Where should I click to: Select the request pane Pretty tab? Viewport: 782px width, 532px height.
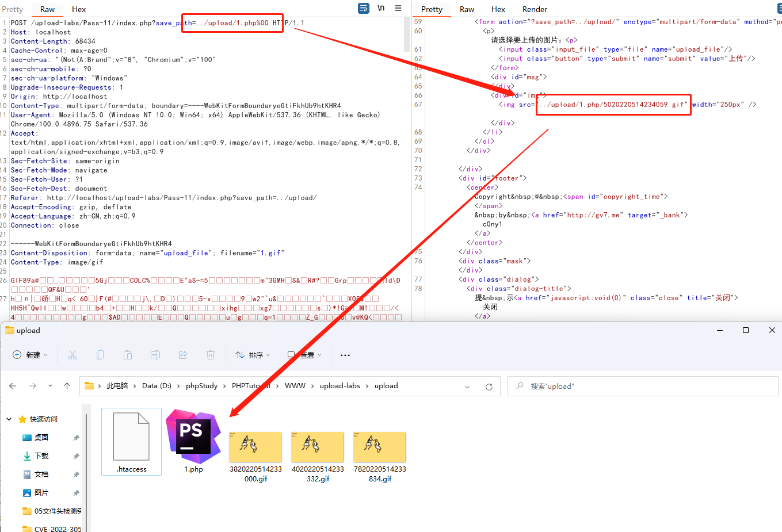pos(13,9)
